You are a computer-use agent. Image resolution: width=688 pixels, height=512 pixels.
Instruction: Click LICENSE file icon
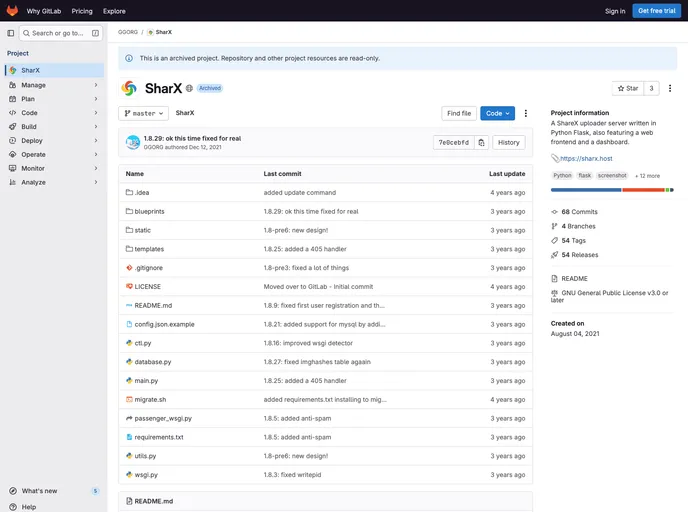[129, 286]
